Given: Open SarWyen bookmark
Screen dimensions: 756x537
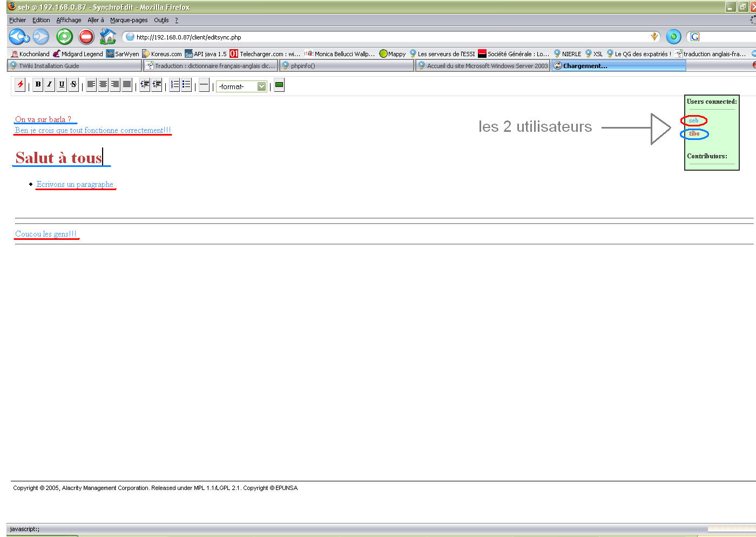Looking at the screenshot, I should coord(123,53).
